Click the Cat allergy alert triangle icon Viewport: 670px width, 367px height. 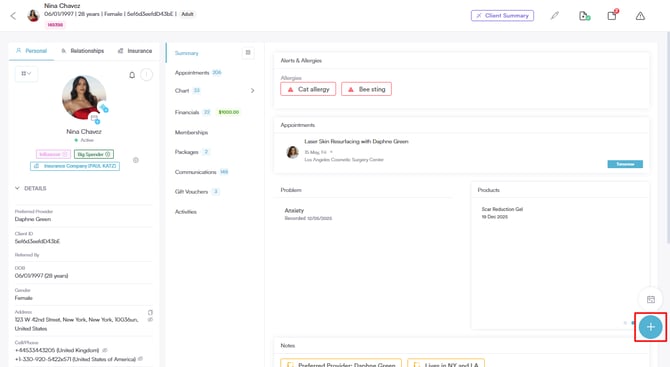click(x=291, y=89)
